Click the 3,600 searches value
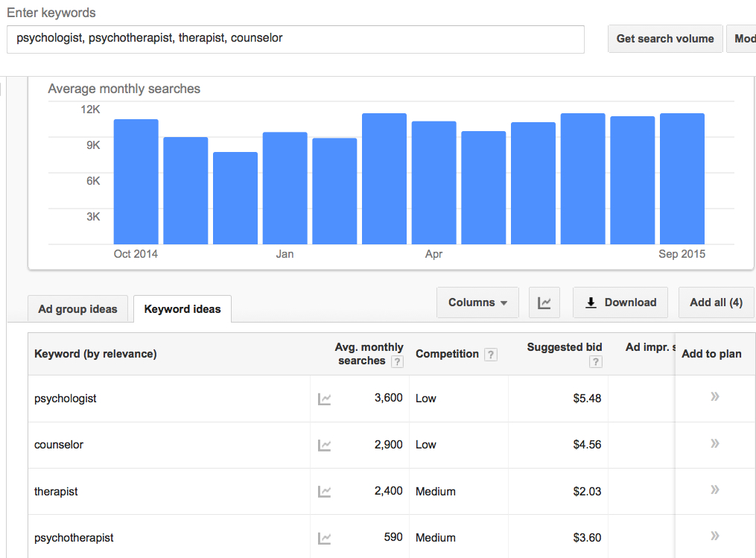 coord(389,398)
